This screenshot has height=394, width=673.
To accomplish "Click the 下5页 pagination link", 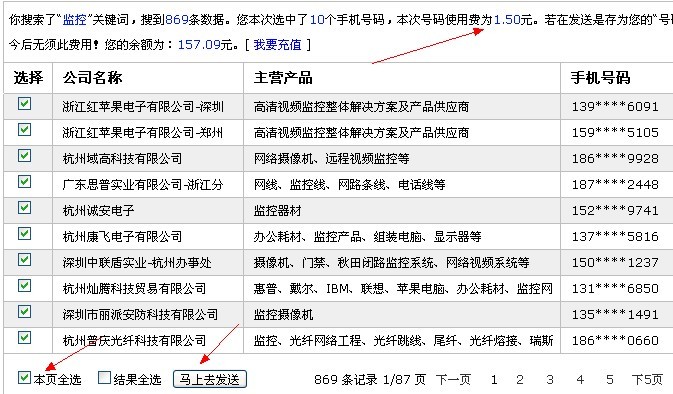I will click(x=647, y=380).
